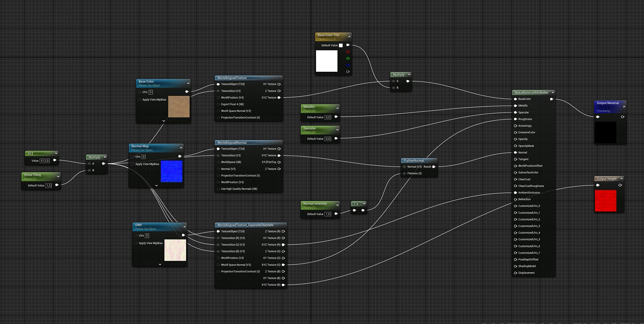Enable Apply View MipBias on Base Color node
The image size is (644, 324).
coord(140,99)
